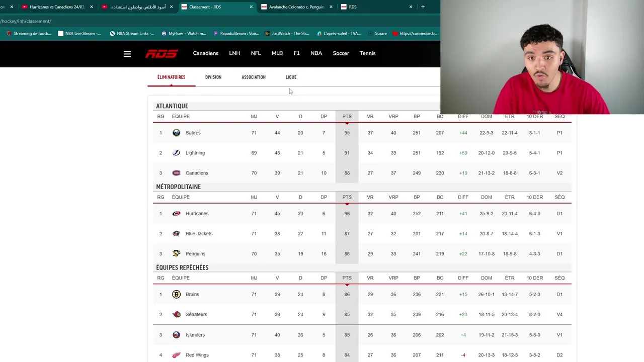Open NBA in the RDS nav
Screen dimensions: 644x362
click(x=316, y=53)
